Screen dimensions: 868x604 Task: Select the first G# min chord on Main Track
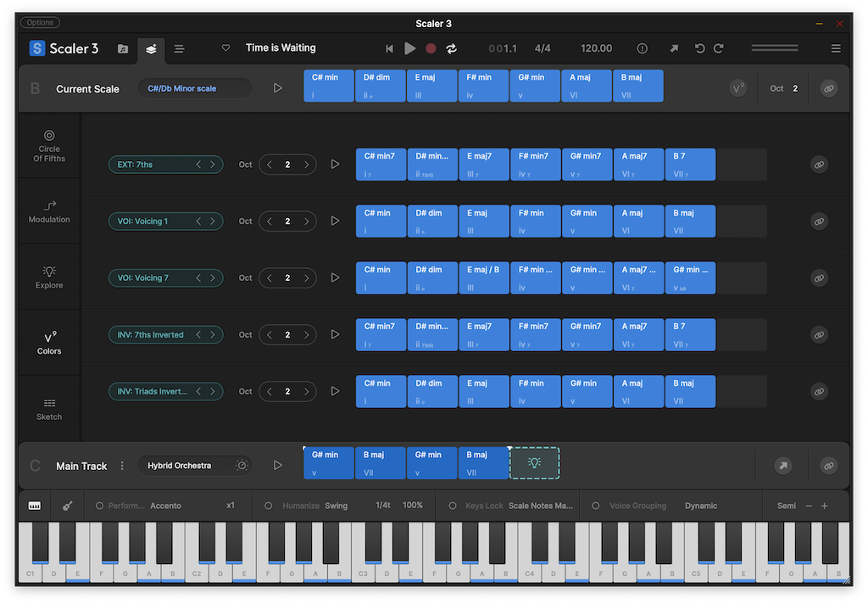click(x=329, y=463)
